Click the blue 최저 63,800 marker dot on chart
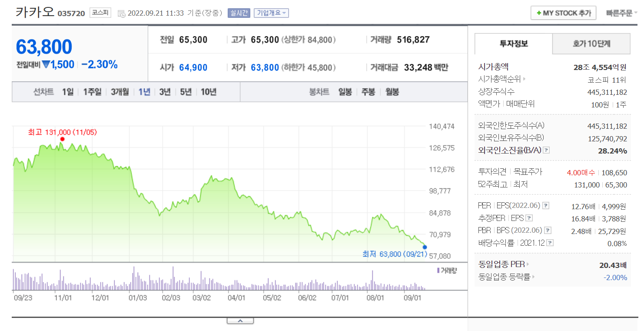The image size is (644, 331). pos(425,247)
